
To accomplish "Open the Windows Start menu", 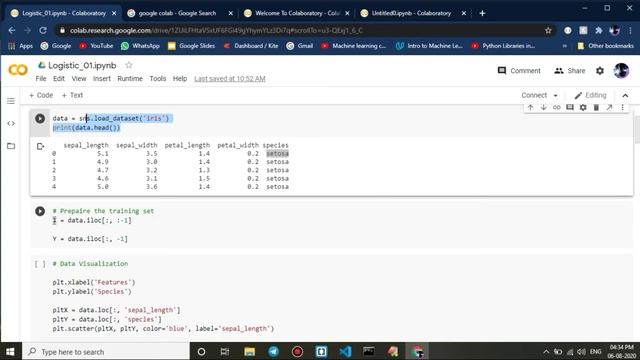I will coord(10,352).
